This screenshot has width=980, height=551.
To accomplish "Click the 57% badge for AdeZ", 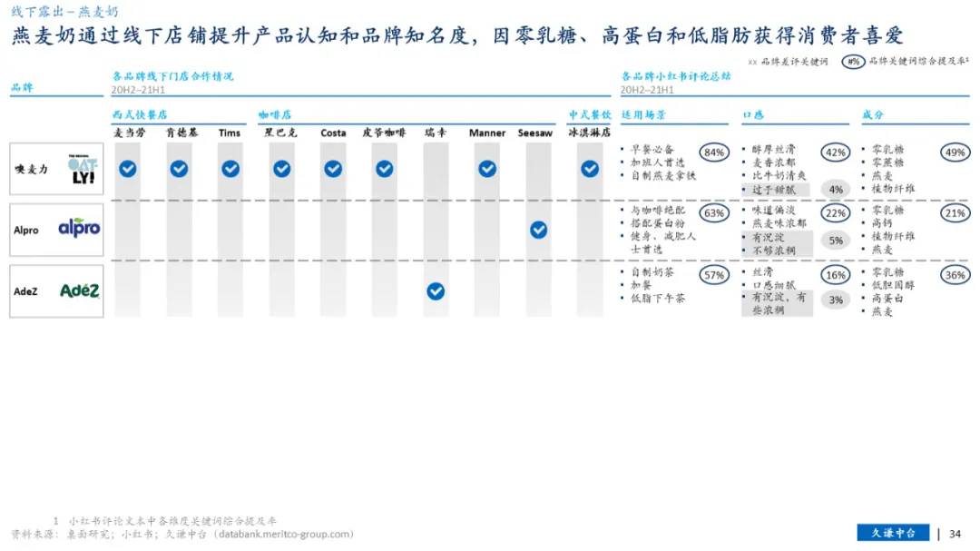I will point(714,275).
